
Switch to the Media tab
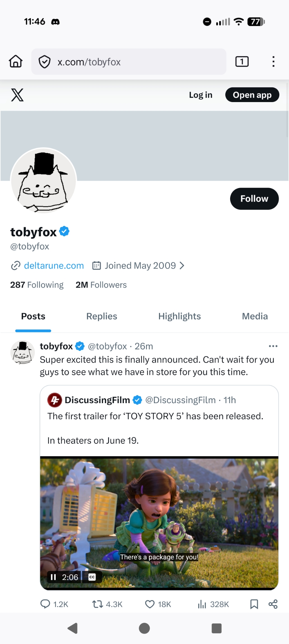(x=255, y=316)
